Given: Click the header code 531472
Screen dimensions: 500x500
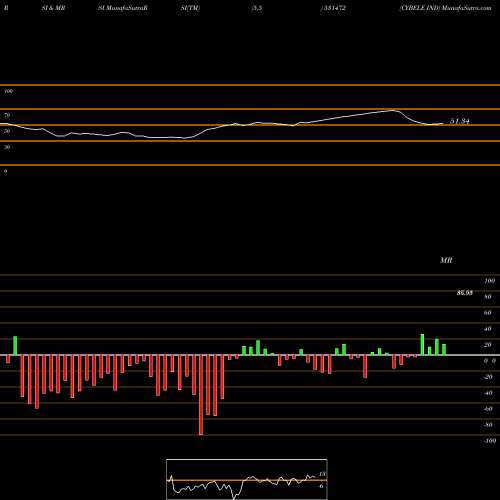Looking at the screenshot, I should (x=334, y=8).
